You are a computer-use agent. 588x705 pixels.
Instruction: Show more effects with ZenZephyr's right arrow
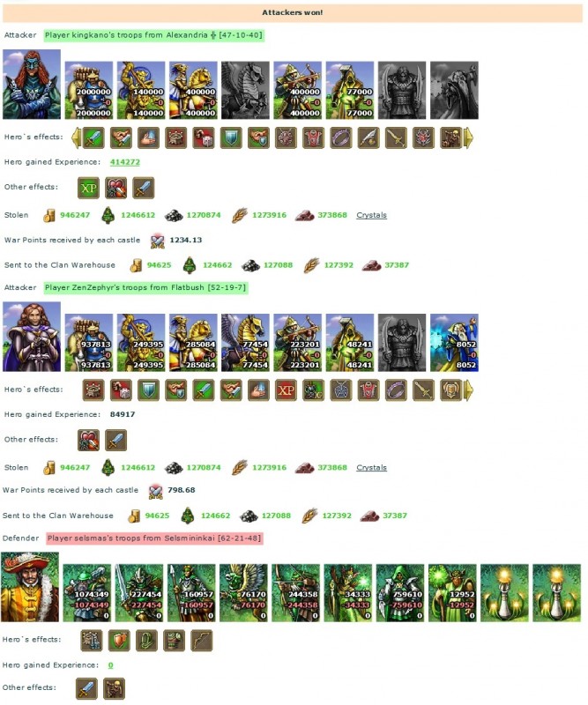[x=469, y=390]
